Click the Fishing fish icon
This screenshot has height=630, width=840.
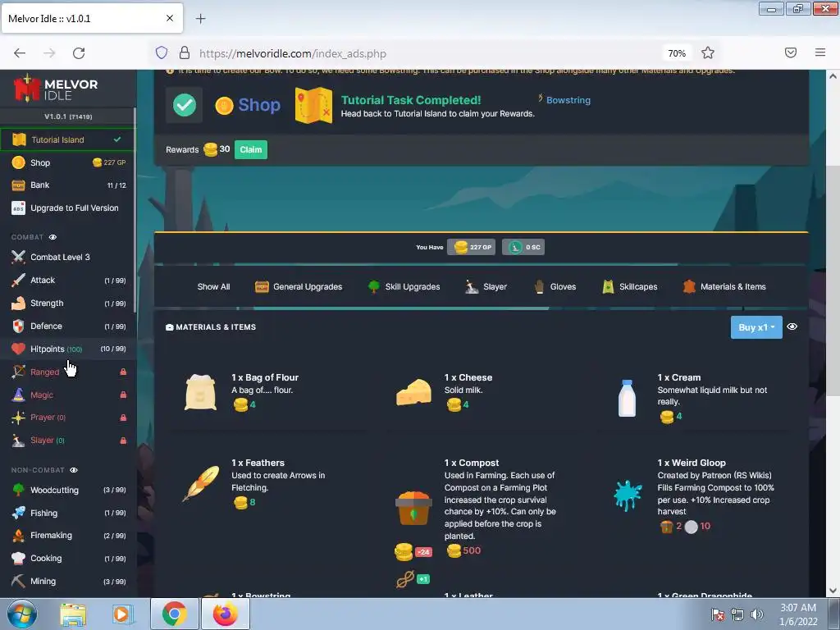[x=18, y=514]
